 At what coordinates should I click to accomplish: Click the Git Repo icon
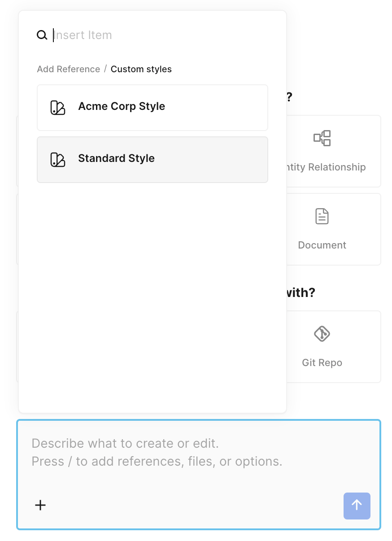pos(322,334)
